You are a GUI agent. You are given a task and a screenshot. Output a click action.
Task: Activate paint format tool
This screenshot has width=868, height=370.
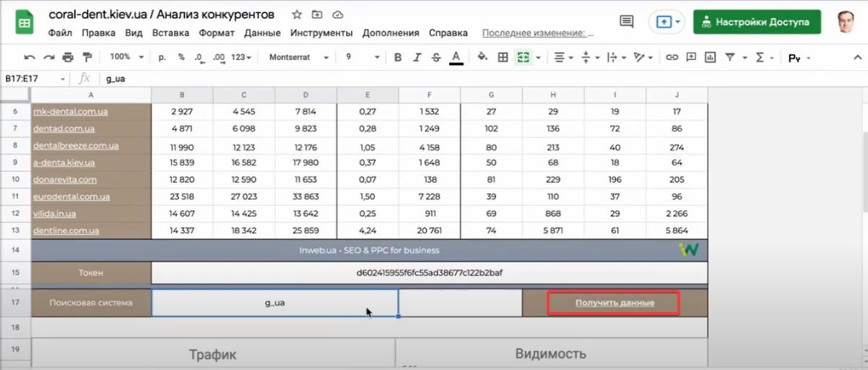click(x=87, y=57)
